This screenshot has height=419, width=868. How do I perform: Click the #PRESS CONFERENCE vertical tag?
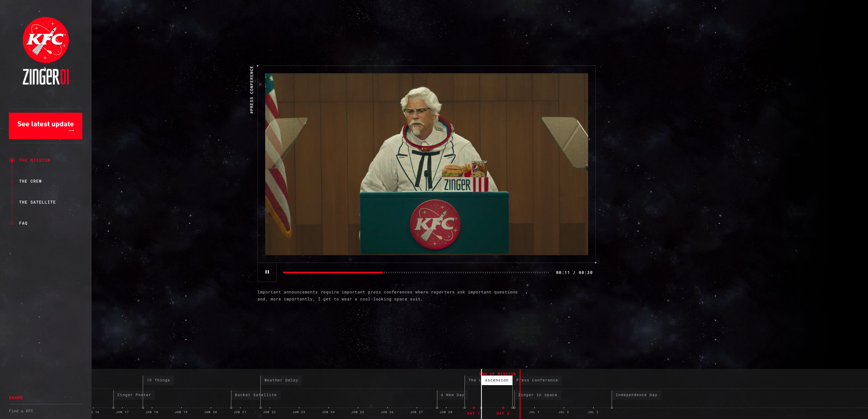(x=252, y=90)
